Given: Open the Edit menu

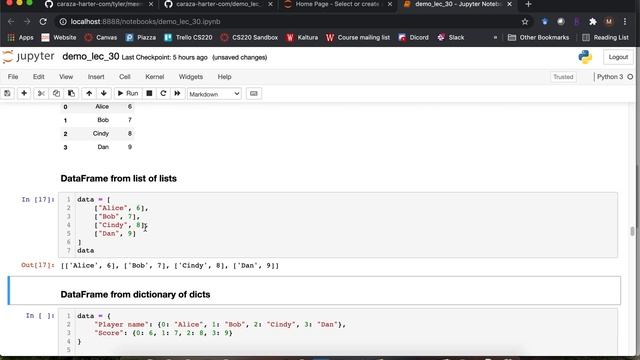Looking at the screenshot, I should [39, 77].
